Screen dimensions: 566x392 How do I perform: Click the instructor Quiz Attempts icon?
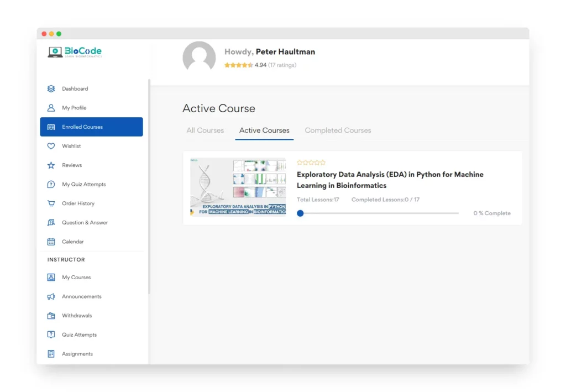(51, 334)
